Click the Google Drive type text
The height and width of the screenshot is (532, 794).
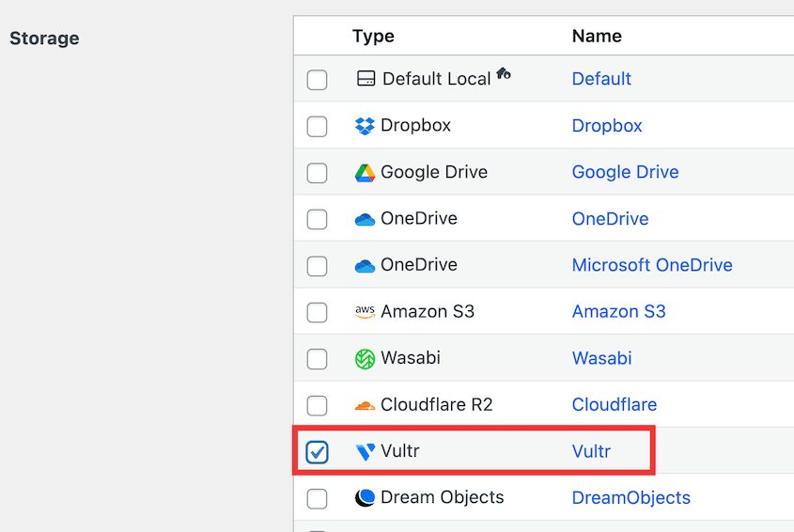point(434,172)
